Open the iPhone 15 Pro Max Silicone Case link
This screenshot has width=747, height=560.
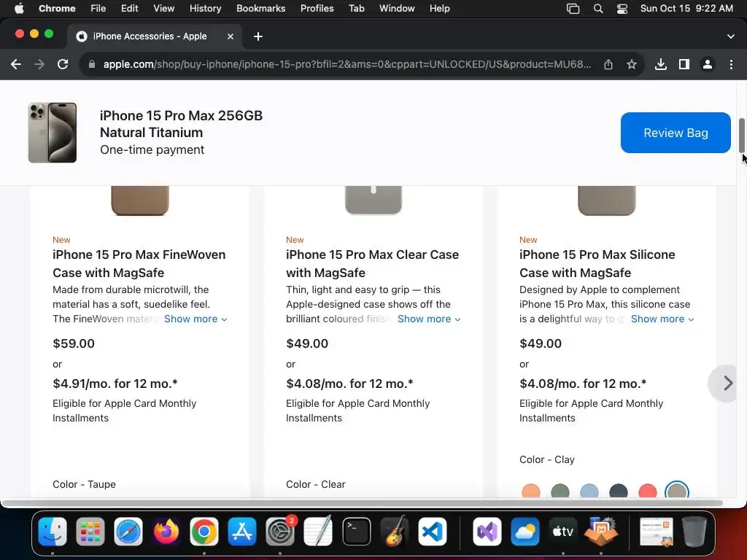click(597, 263)
